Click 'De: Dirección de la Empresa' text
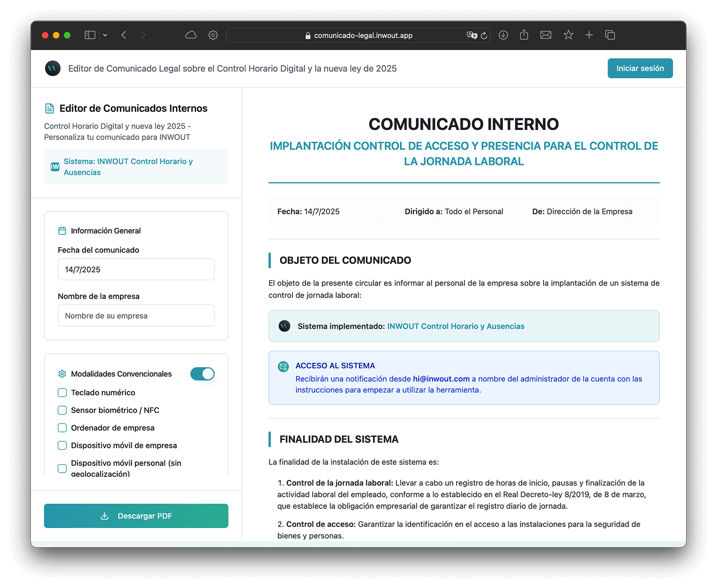Viewport: 717px width, 588px height. click(x=582, y=211)
